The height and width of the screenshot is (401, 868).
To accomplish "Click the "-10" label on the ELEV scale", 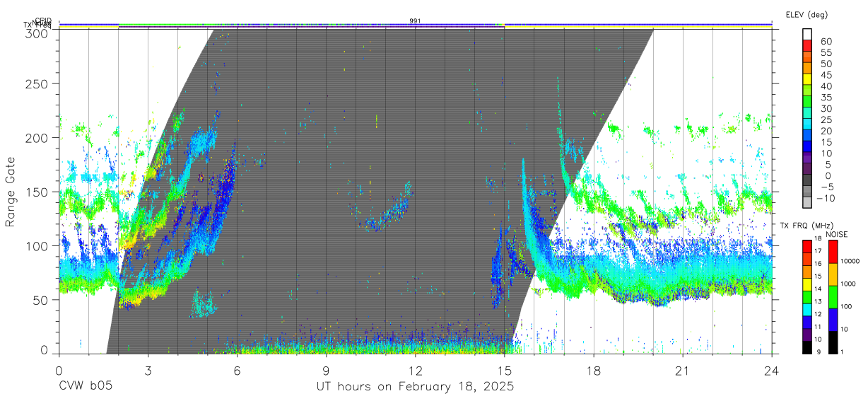I will click(825, 197).
